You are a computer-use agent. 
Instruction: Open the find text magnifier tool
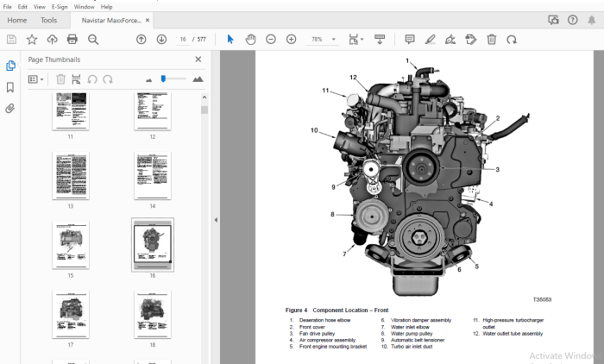pyautogui.click(x=93, y=40)
